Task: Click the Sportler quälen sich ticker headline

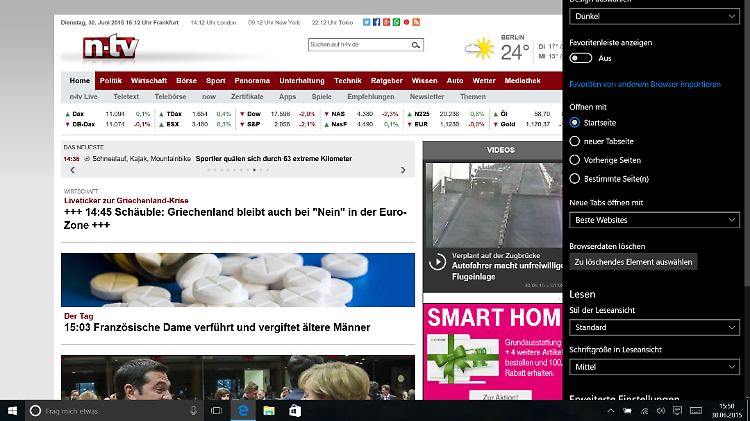Action: (x=274, y=158)
